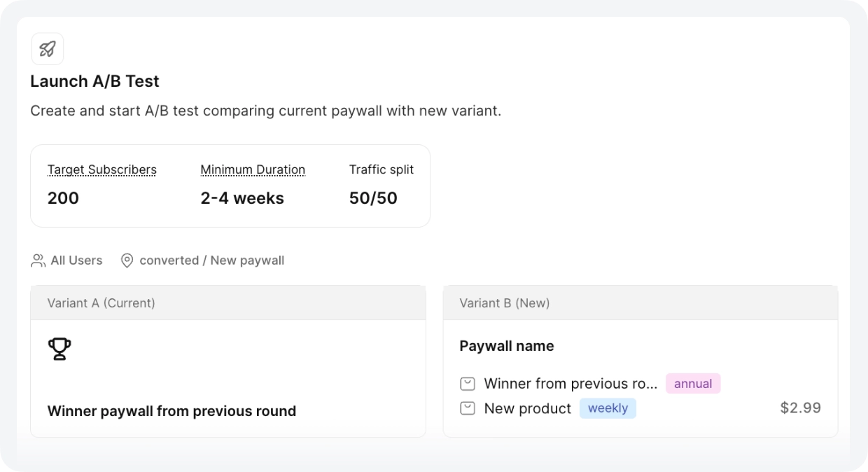Expand the truncated Winner from previous ro... entry
The image size is (868, 472).
pyautogui.click(x=570, y=383)
